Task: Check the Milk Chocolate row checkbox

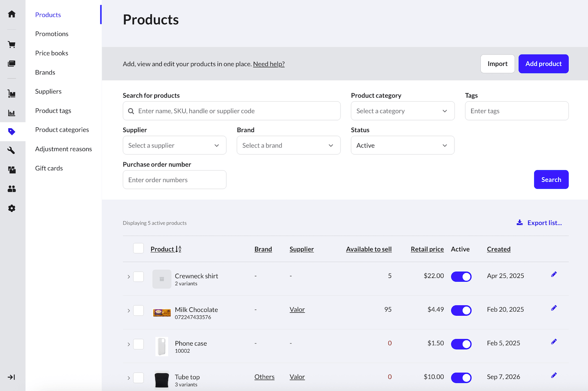Action: pos(139,310)
